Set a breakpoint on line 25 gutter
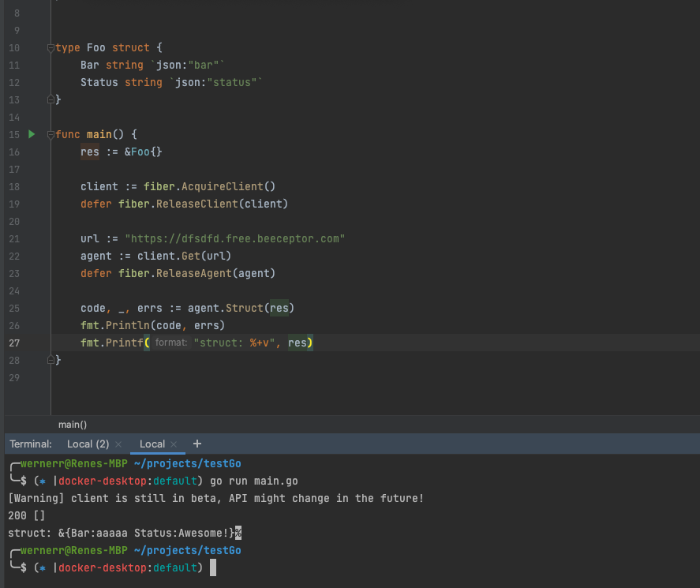Screen dimensions: 700x588 point(36,308)
